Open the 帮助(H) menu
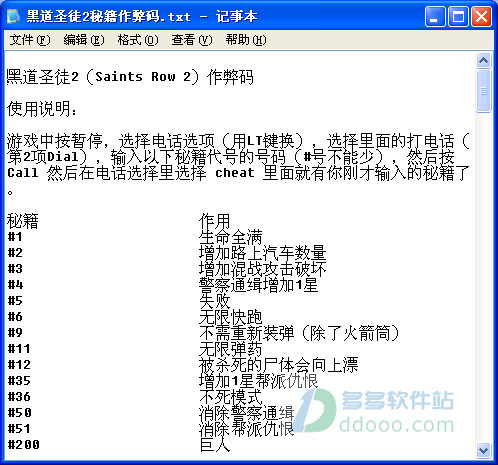 coord(246,40)
